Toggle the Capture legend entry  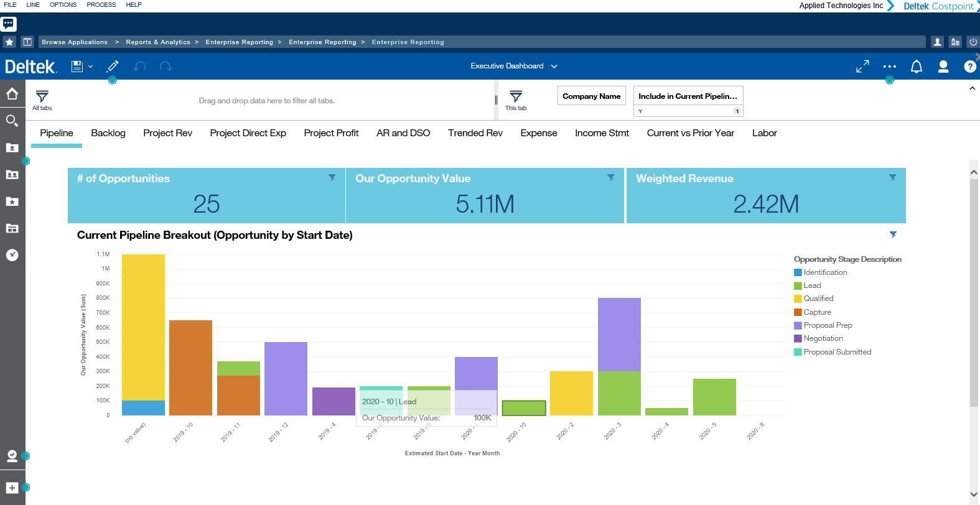[816, 312]
